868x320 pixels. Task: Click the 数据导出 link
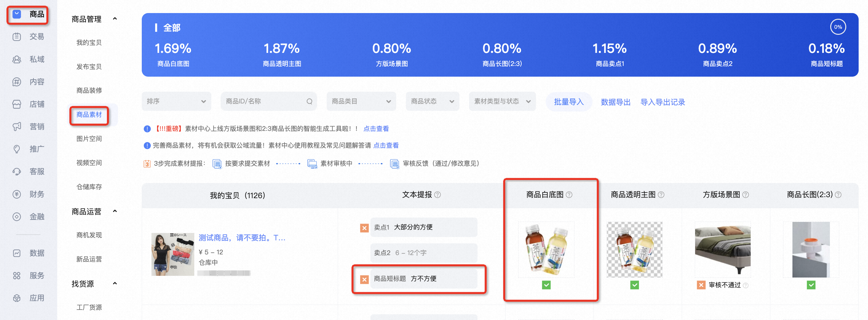coord(616,102)
